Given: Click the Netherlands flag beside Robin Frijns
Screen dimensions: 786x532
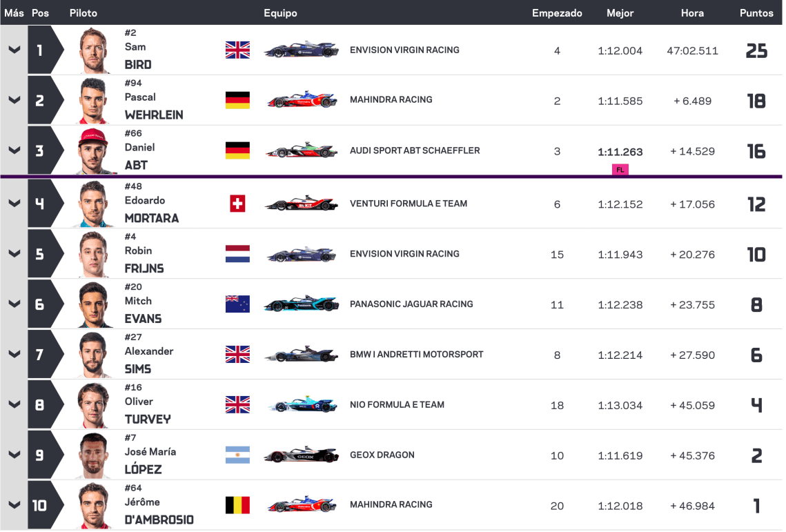Looking at the screenshot, I should [x=237, y=254].
